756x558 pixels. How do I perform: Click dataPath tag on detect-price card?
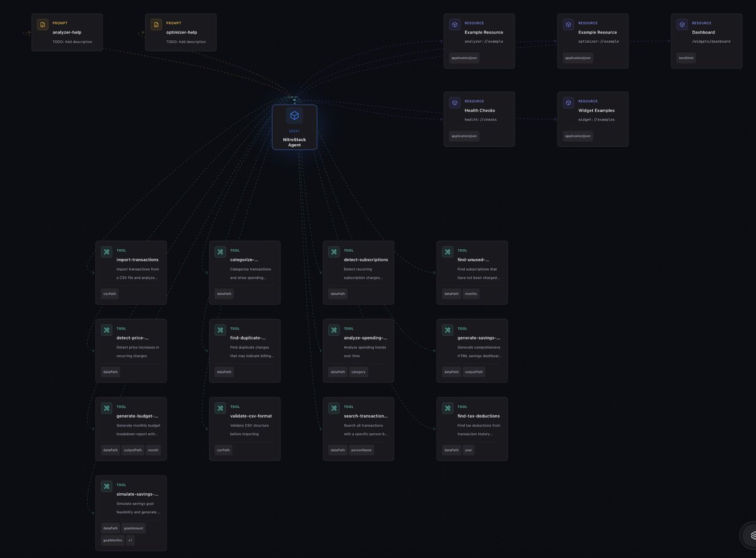[110, 372]
